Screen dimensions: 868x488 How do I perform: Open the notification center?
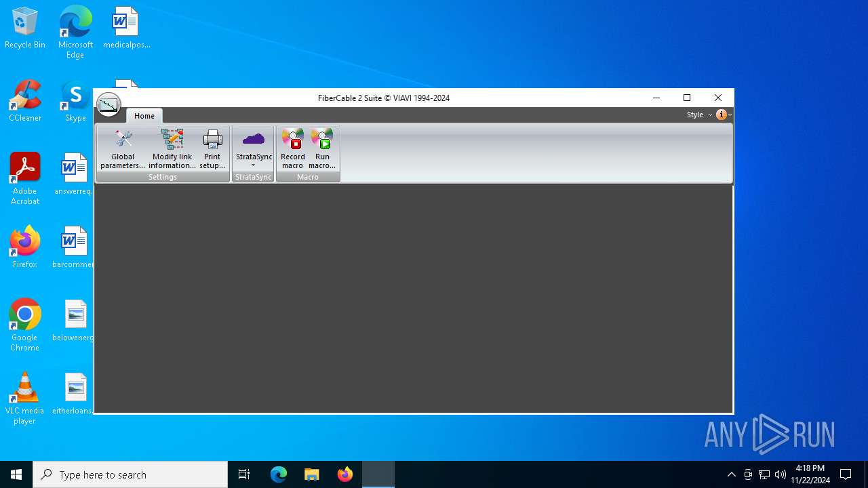846,474
